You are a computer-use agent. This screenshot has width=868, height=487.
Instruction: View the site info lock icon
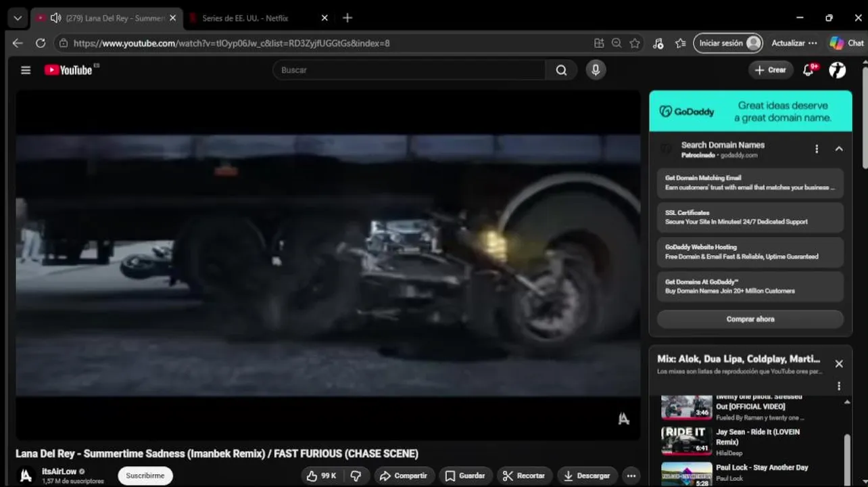coord(64,43)
